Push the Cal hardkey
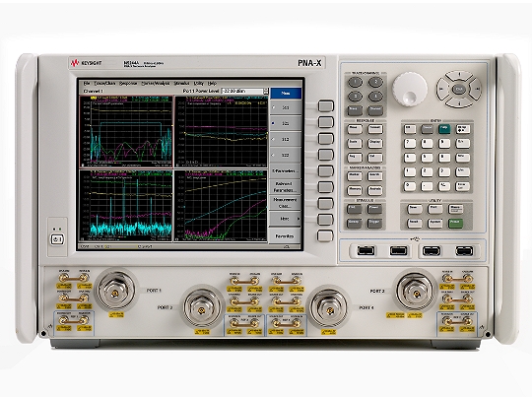 click(x=375, y=158)
